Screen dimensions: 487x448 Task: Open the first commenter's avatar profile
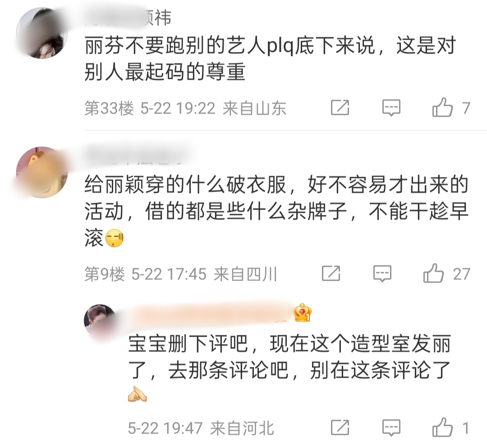[x=42, y=33]
